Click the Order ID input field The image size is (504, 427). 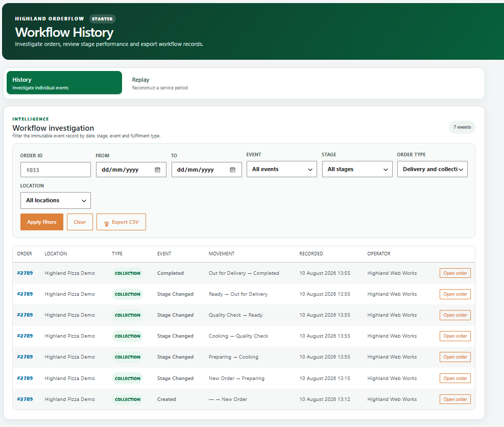click(56, 170)
